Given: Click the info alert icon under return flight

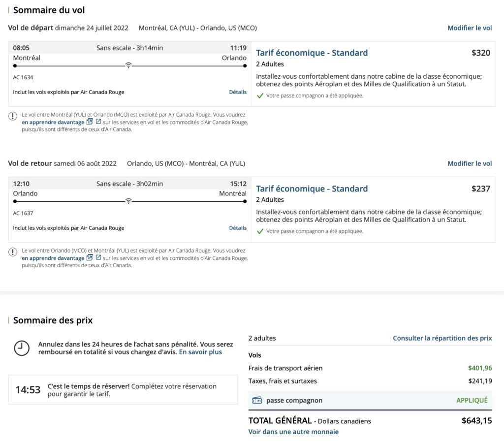Looking at the screenshot, I should pyautogui.click(x=13, y=252).
